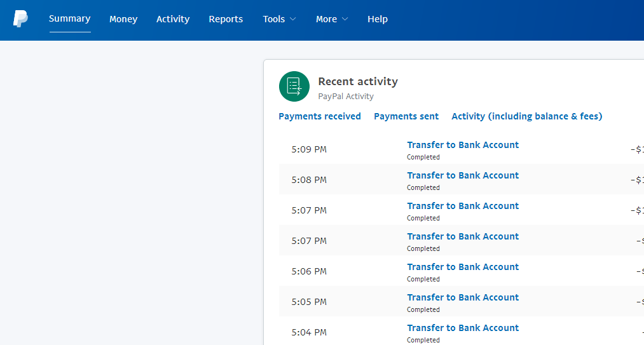Open the Summary tab
Viewport: 644px width, 345px height.
coord(70,19)
